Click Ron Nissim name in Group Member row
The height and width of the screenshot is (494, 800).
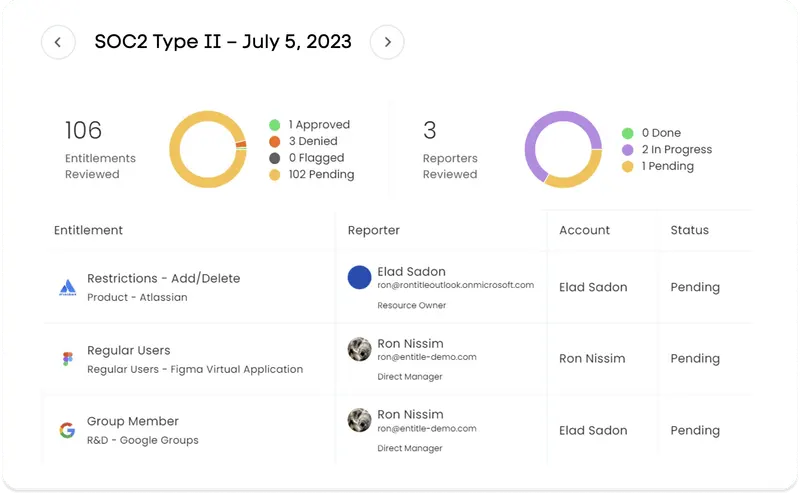click(x=410, y=414)
